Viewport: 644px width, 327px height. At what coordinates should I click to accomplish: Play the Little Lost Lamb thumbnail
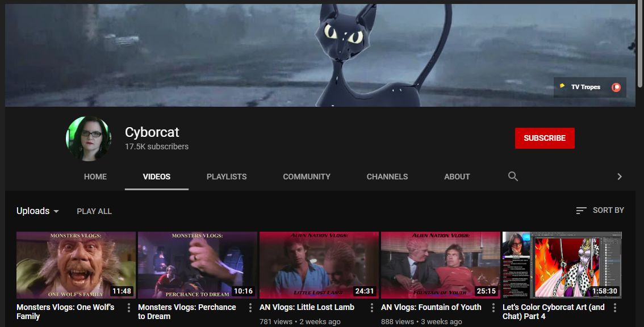[x=319, y=265]
